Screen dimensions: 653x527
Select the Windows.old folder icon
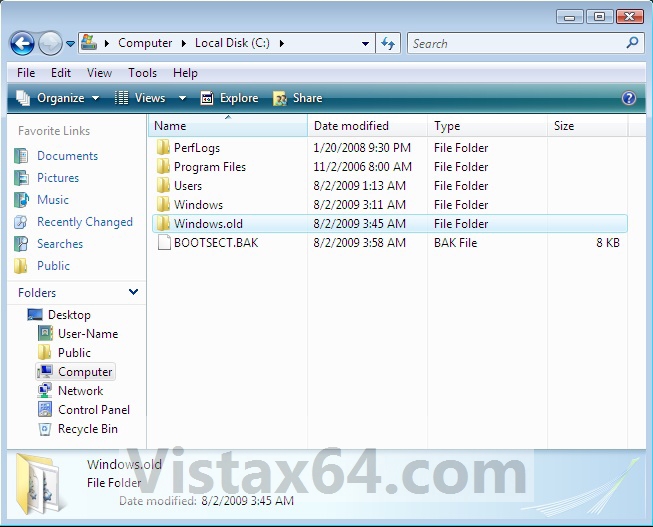[163, 223]
